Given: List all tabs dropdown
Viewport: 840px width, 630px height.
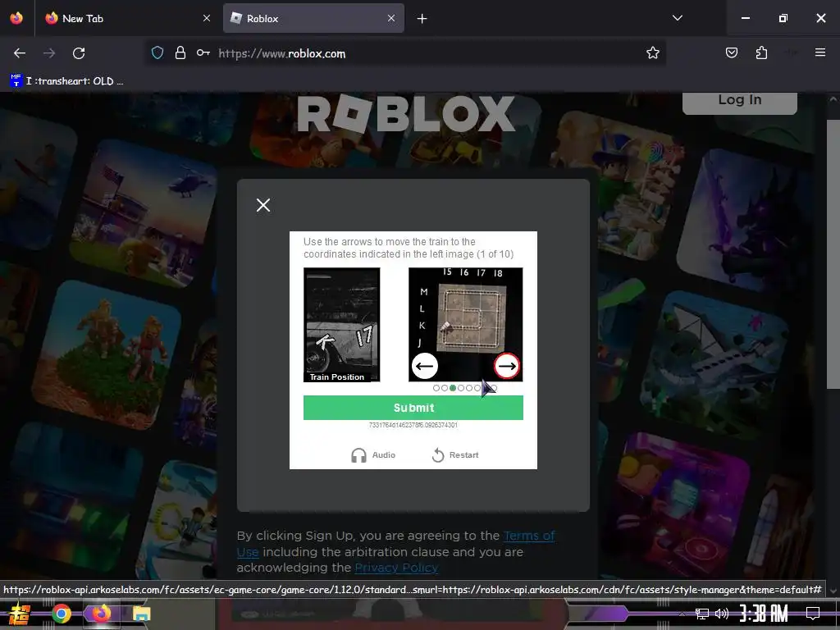Looking at the screenshot, I should (x=677, y=18).
